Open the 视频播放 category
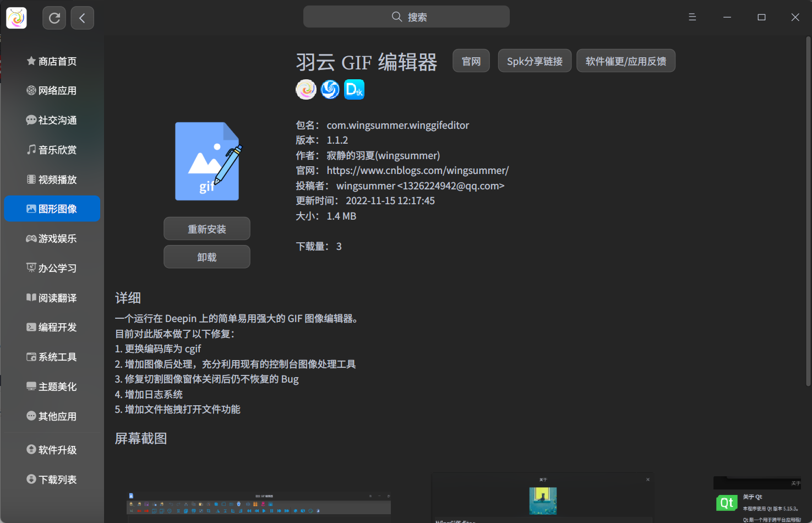The width and height of the screenshot is (812, 523). [52, 179]
